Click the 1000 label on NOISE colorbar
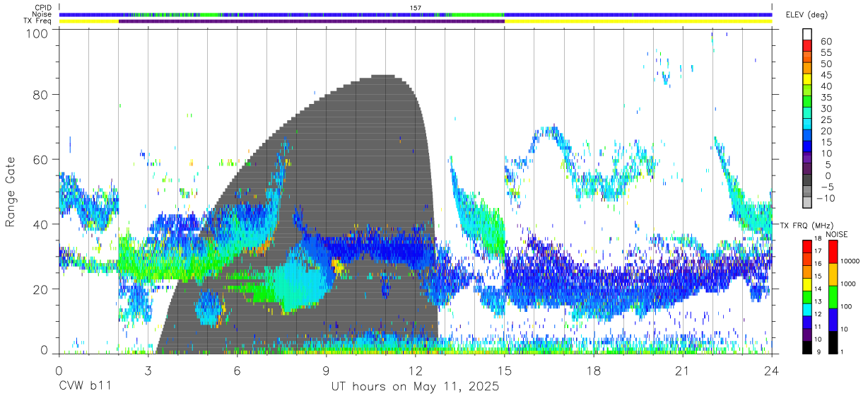This screenshot has height=401, width=868. pyautogui.click(x=849, y=283)
